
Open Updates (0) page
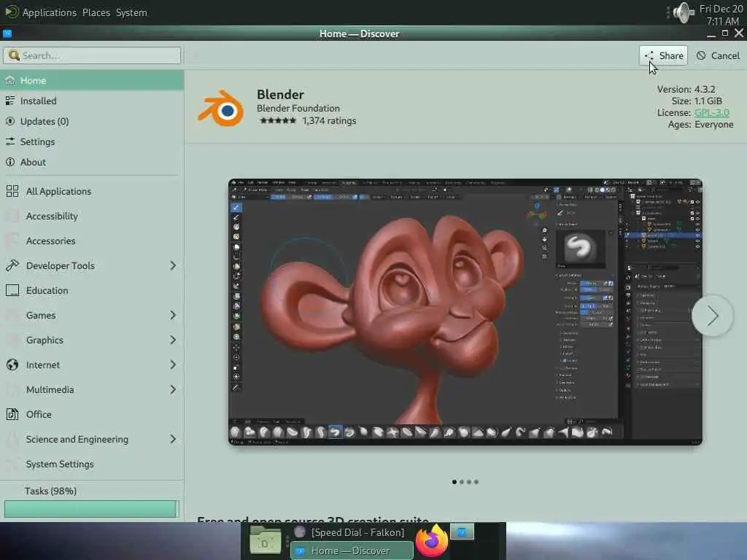91,122
